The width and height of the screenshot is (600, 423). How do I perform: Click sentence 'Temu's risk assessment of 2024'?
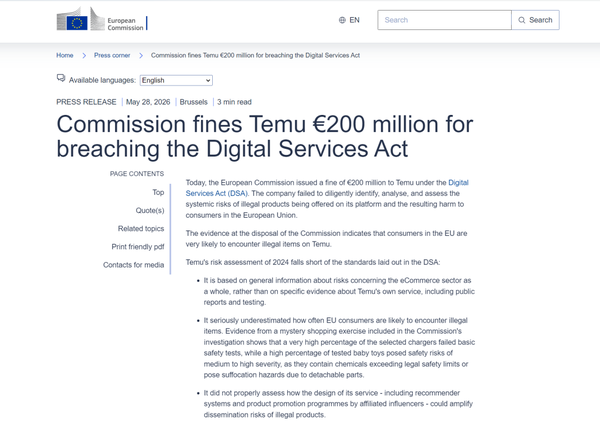(x=313, y=262)
